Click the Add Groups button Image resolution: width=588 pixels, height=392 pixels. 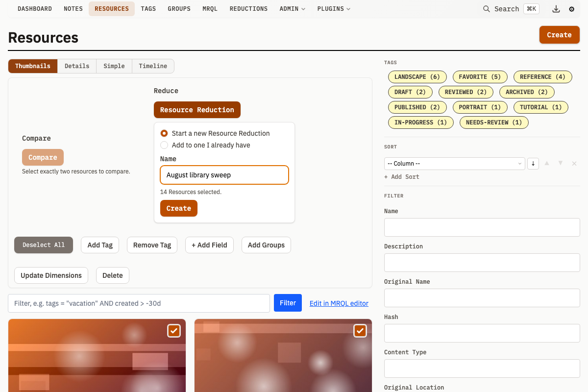(266, 245)
